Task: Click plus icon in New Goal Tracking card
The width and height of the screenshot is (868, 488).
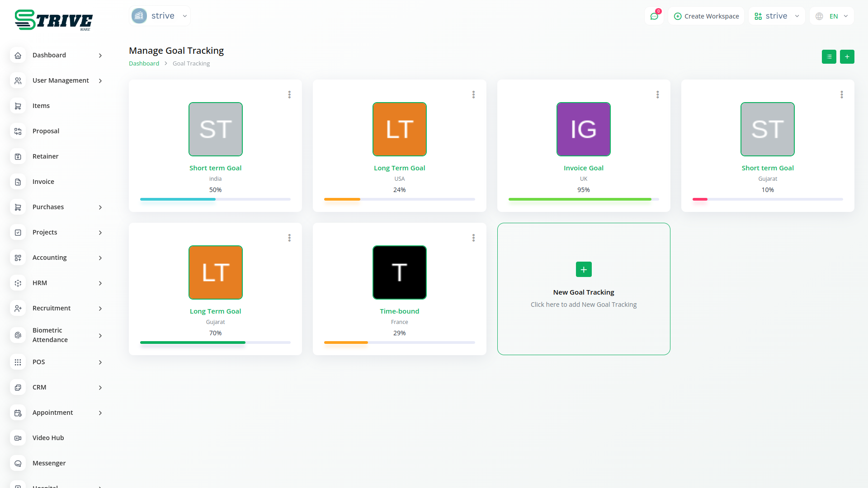Action: tap(584, 270)
